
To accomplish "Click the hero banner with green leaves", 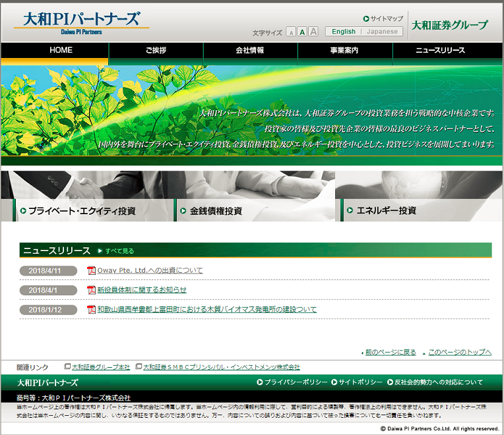I will (252, 111).
